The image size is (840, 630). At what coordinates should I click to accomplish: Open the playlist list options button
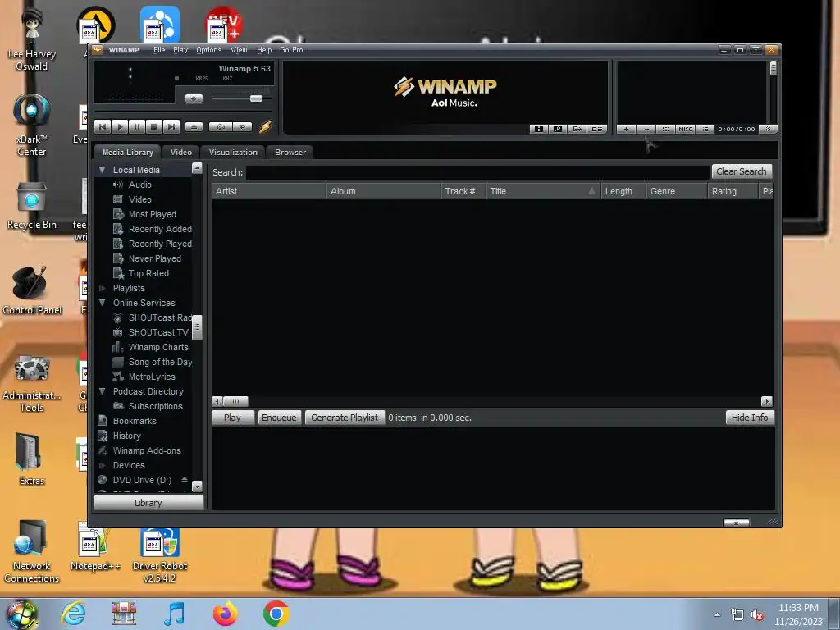point(705,129)
